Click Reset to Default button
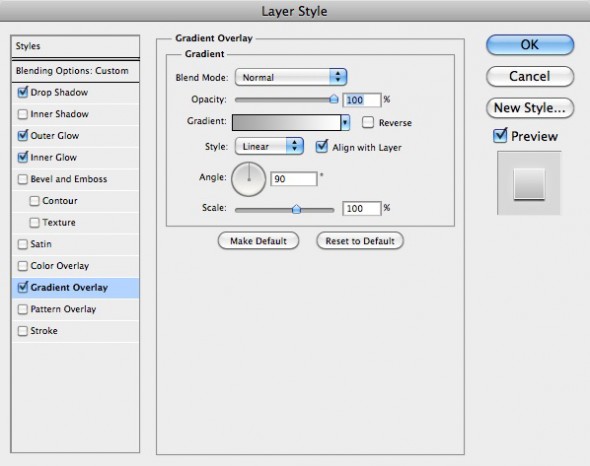Viewport: 590px width, 466px height. [360, 241]
